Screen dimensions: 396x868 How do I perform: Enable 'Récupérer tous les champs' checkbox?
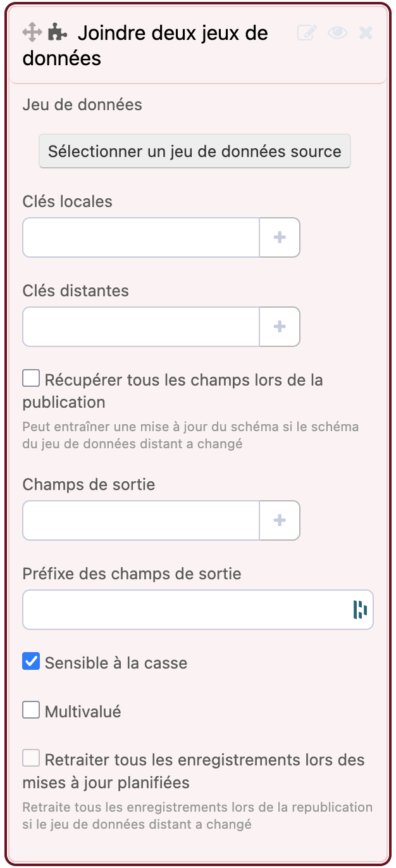pos(31,379)
